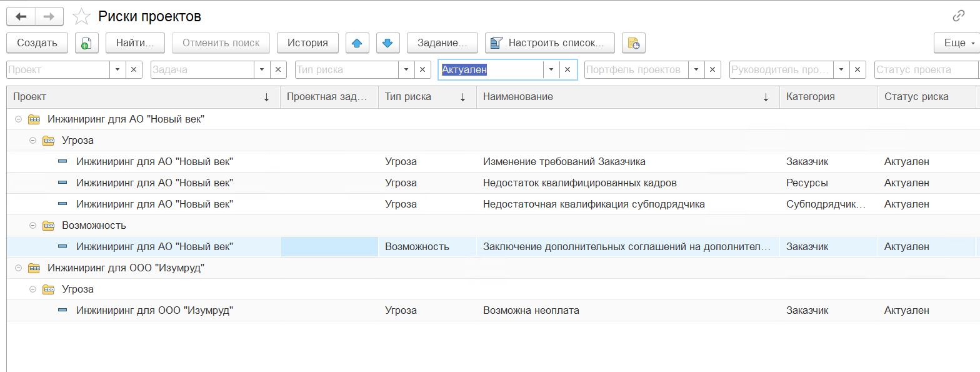980x372 pixels.
Task: Add Риски проектов to favorites star
Action: 82,16
